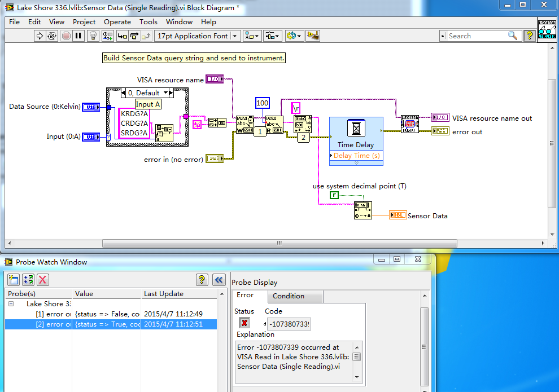Viewport: 559px width, 392px height.
Task: Open the Project menu
Action: [84, 22]
